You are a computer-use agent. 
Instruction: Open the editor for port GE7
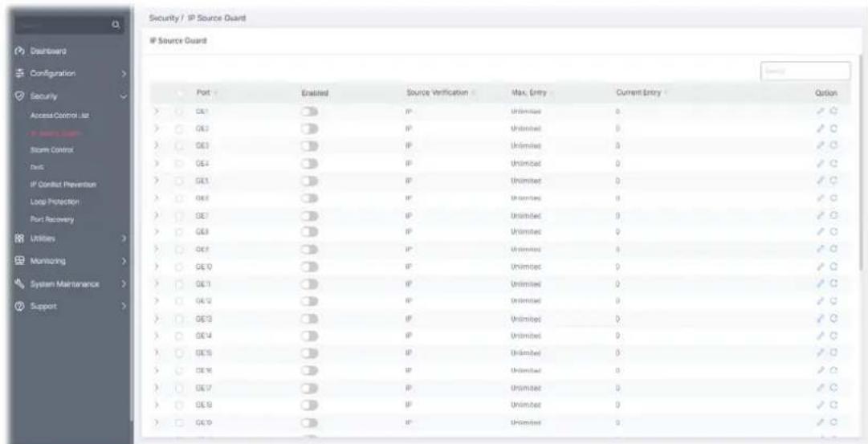click(821, 215)
